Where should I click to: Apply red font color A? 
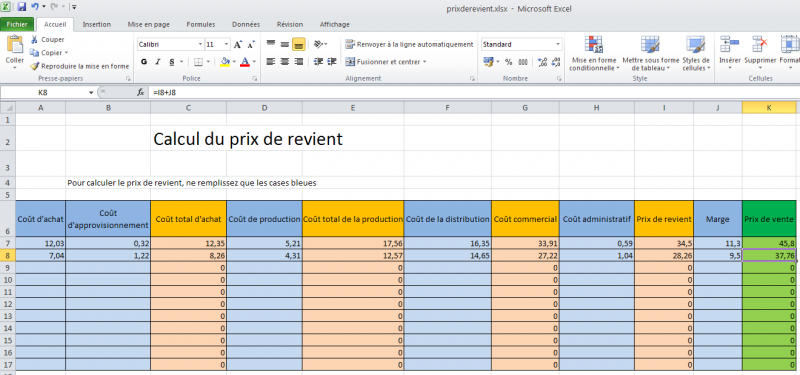point(245,62)
